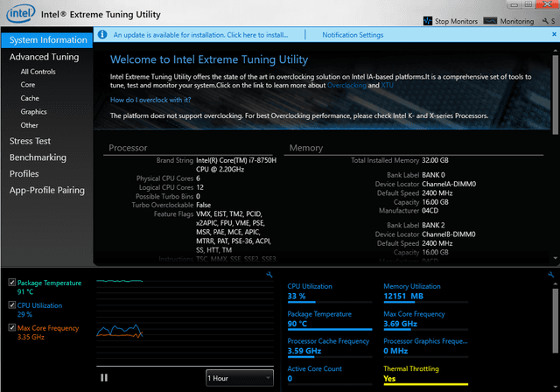The image size is (560, 392).
Task: Follow the XTU link
Action: (387, 86)
